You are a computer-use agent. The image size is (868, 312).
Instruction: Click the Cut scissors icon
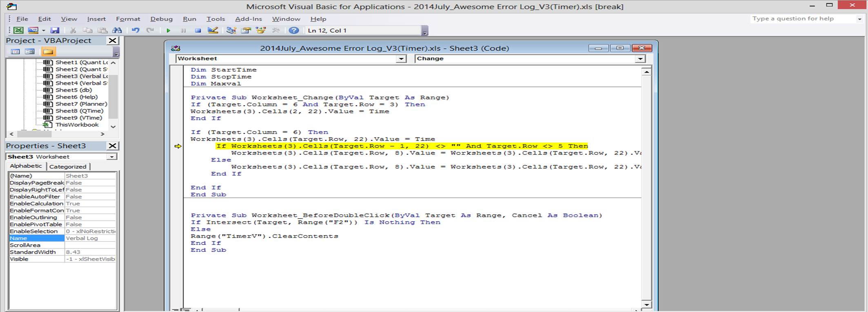pyautogui.click(x=73, y=30)
